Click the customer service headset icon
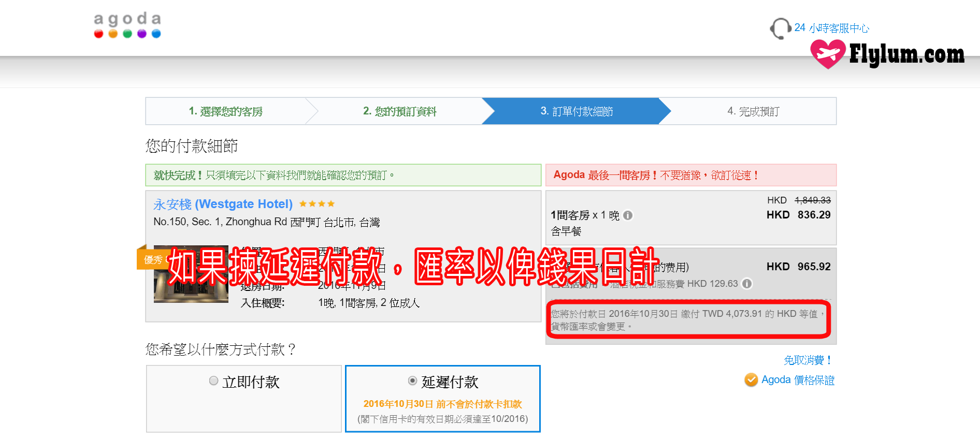 [780, 28]
